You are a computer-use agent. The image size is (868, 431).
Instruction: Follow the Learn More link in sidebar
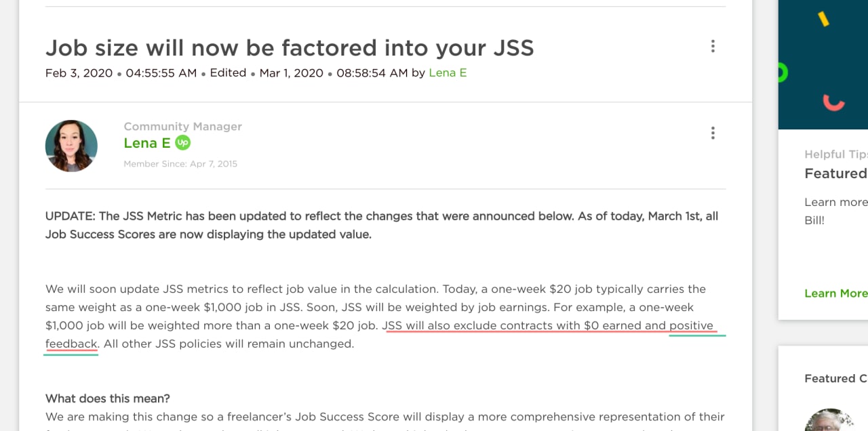835,293
